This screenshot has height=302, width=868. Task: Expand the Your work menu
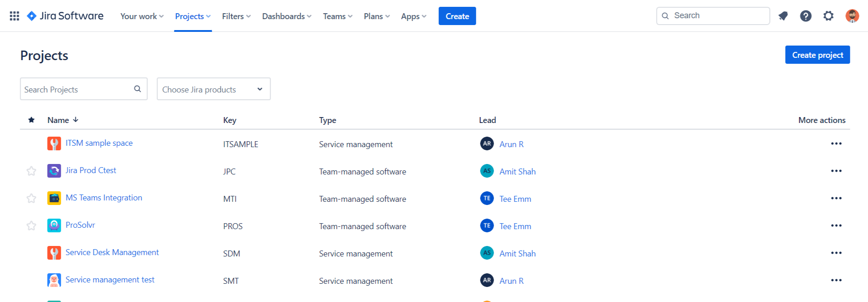pos(142,16)
